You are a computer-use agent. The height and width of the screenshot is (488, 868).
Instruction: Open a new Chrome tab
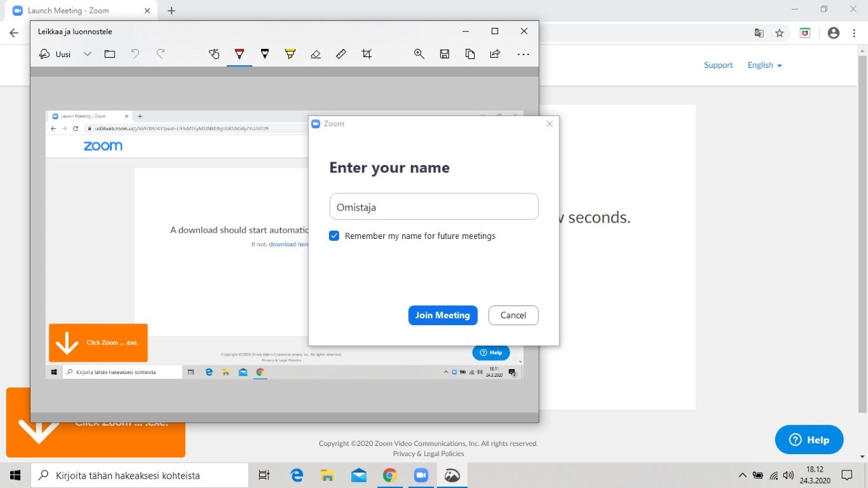click(x=172, y=11)
